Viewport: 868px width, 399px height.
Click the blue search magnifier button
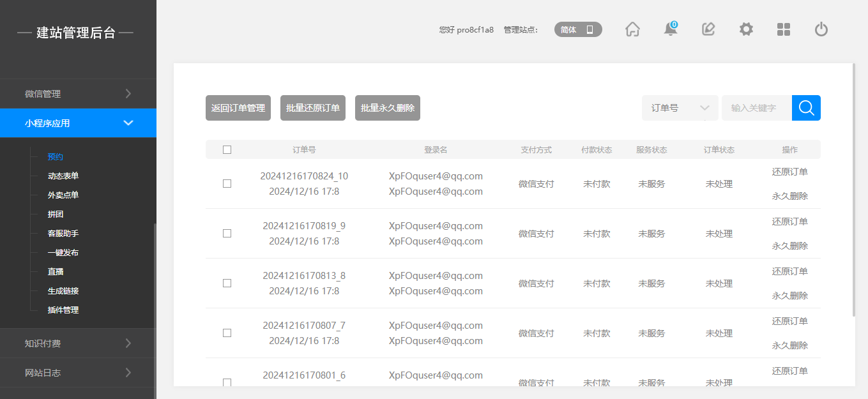[x=806, y=108]
